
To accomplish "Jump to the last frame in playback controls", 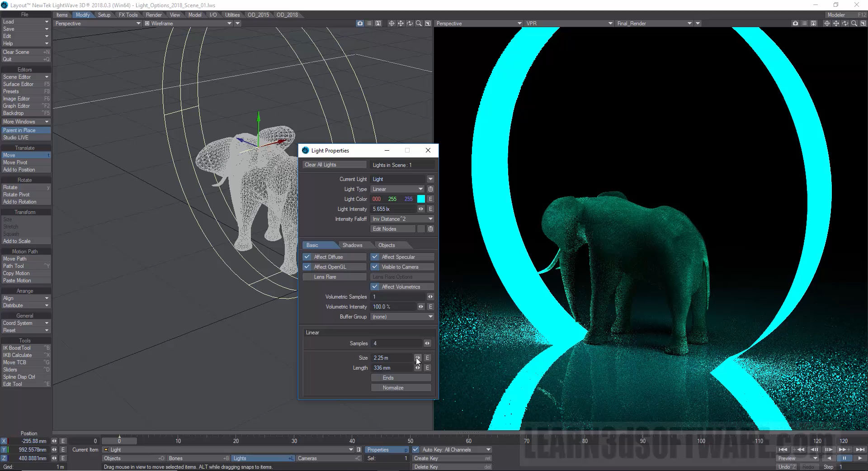I will coord(860,450).
